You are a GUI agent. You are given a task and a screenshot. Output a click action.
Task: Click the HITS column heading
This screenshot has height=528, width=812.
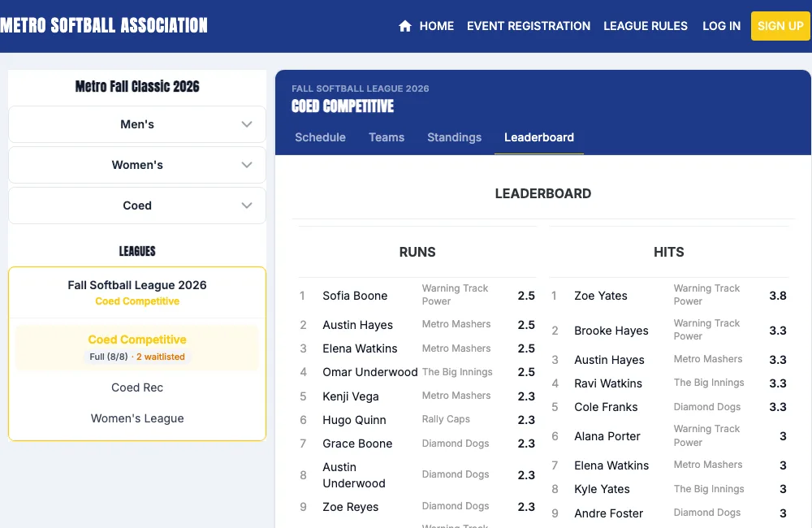668,252
